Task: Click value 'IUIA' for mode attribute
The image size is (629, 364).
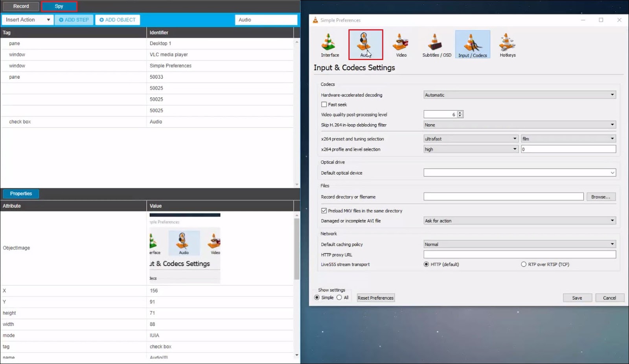Action: tap(154, 336)
